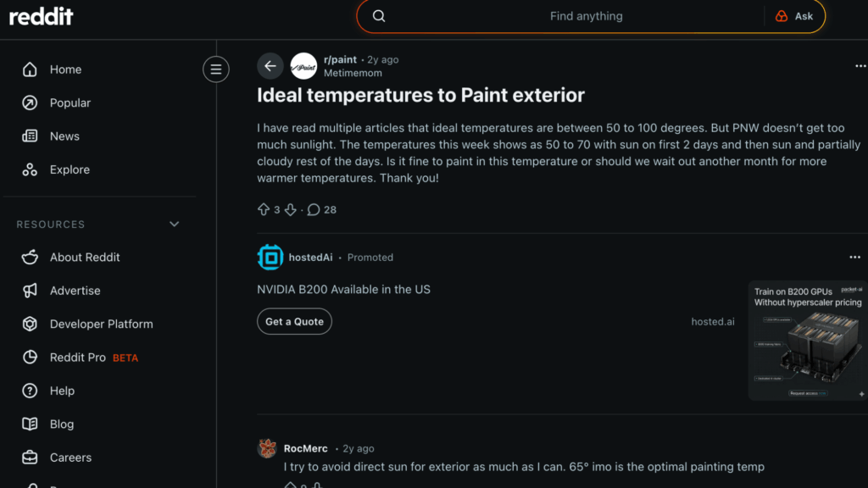This screenshot has height=488, width=868.
Task: Visit the r/paint community link
Action: coord(340,59)
